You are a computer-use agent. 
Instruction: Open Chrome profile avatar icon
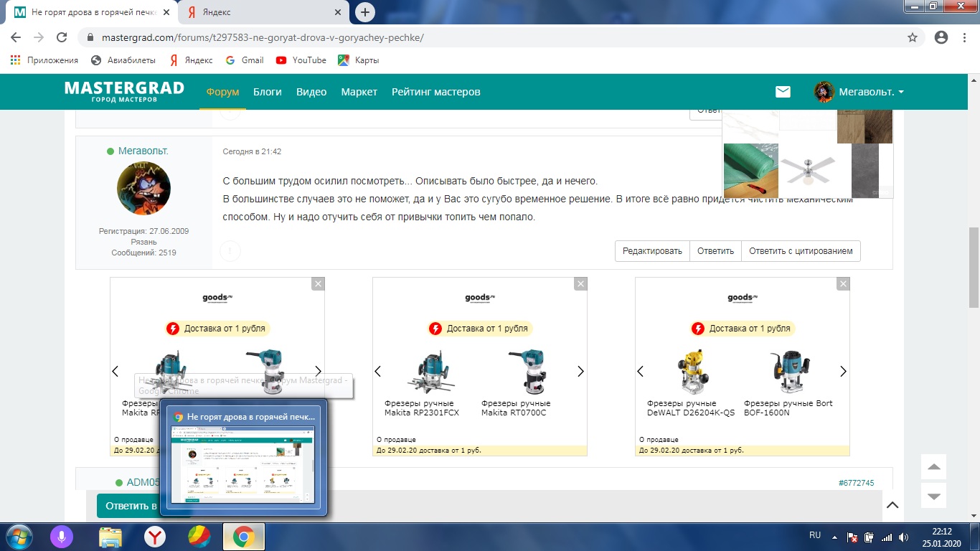point(941,37)
